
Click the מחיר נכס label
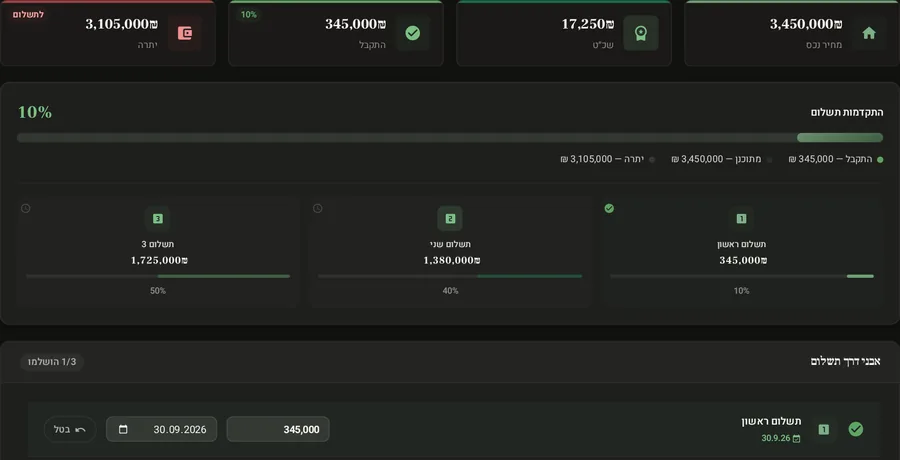[824, 45]
